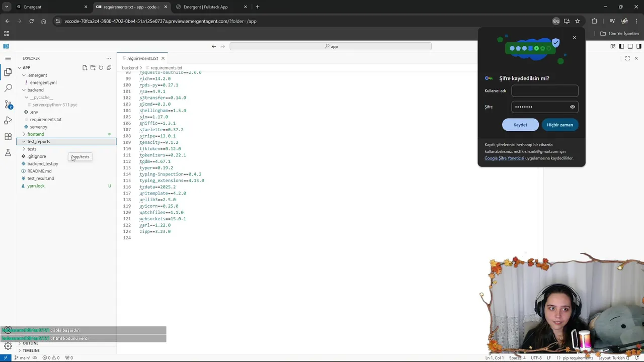Toggle bottom panel visibility
This screenshot has width=644, height=362.
click(630, 46)
